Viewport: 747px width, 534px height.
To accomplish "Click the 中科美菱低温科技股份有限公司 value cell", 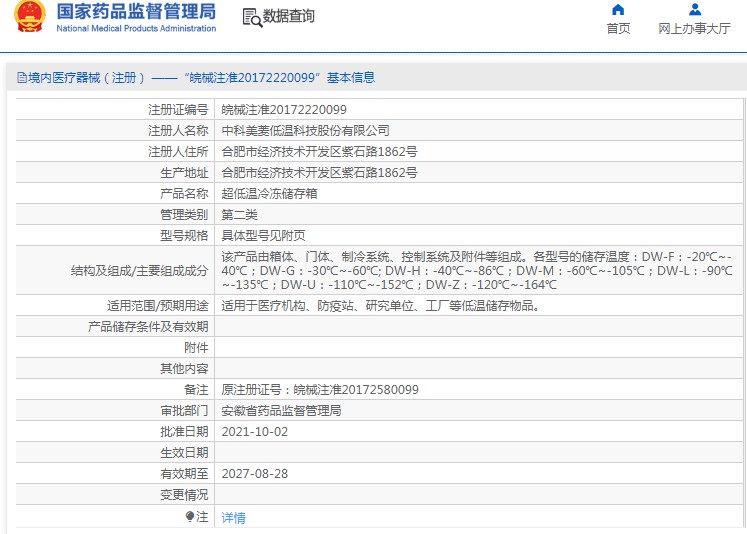I will [x=478, y=131].
